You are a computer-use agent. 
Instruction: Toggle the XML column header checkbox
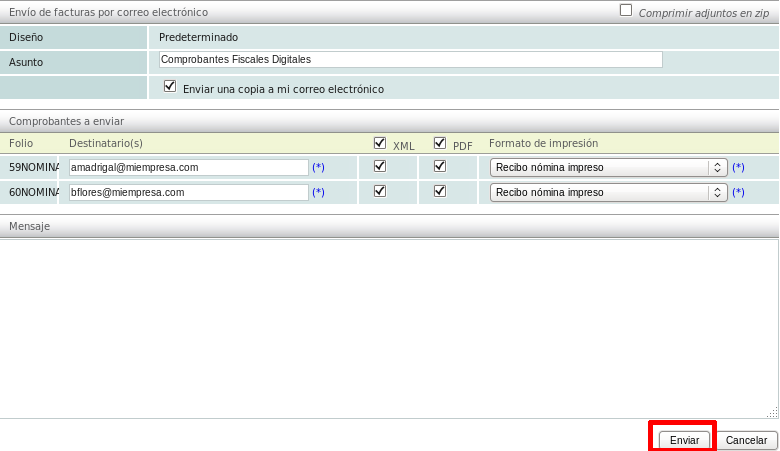point(380,143)
